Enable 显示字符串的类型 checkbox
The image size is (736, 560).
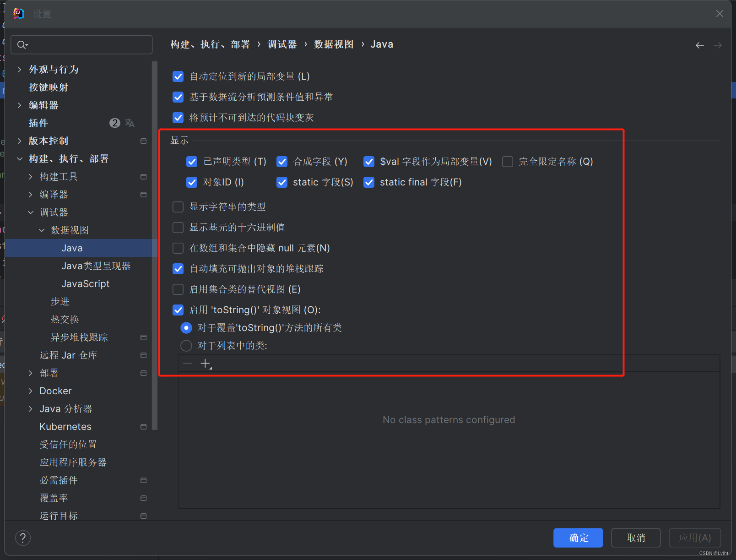click(x=178, y=207)
